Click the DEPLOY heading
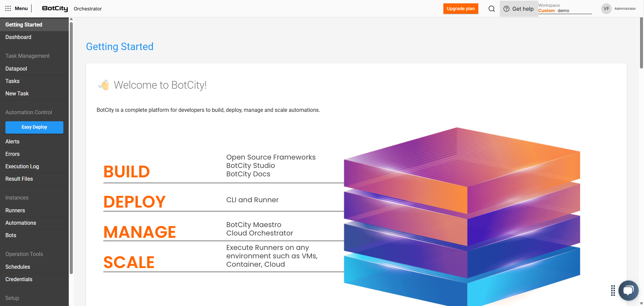644x306 pixels. pyautogui.click(x=135, y=202)
